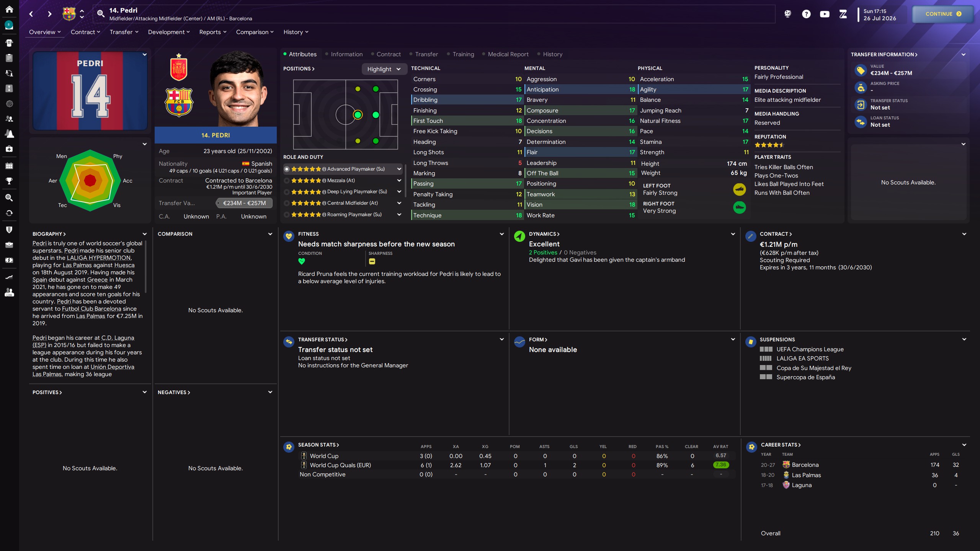Open the Highlight dropdown above attributes
The width and height of the screenshot is (980, 551).
click(384, 69)
